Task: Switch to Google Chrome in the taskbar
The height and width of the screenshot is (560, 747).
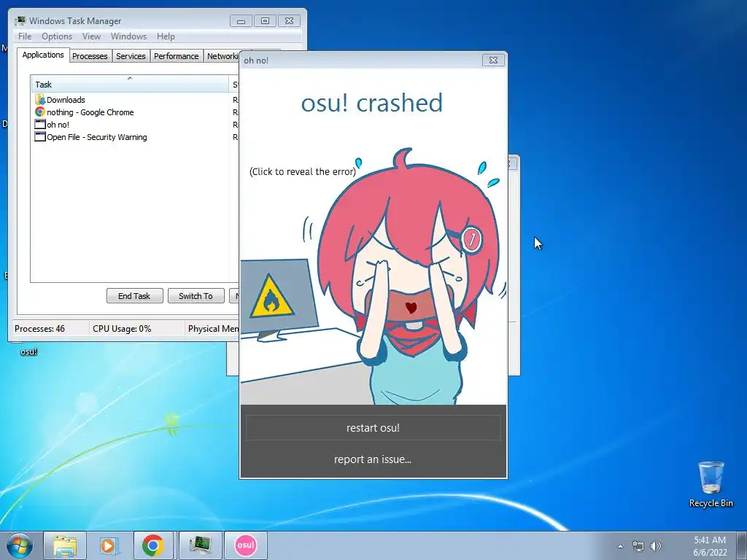Action: (x=153, y=545)
